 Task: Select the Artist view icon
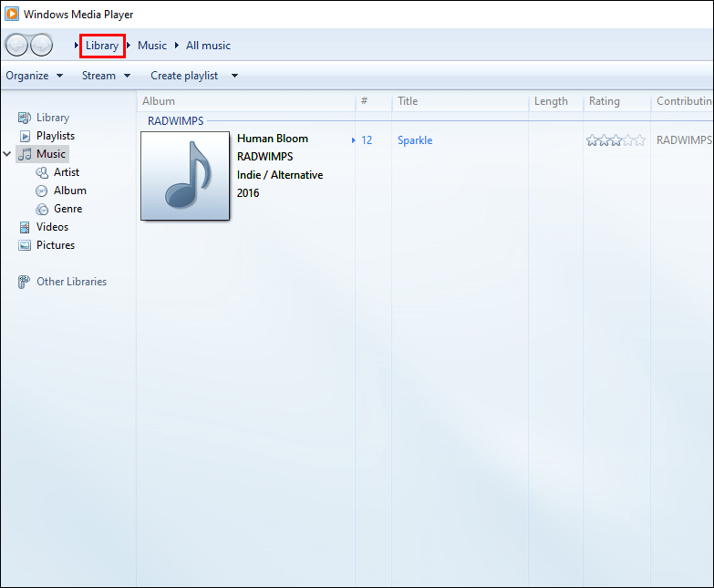(x=42, y=172)
